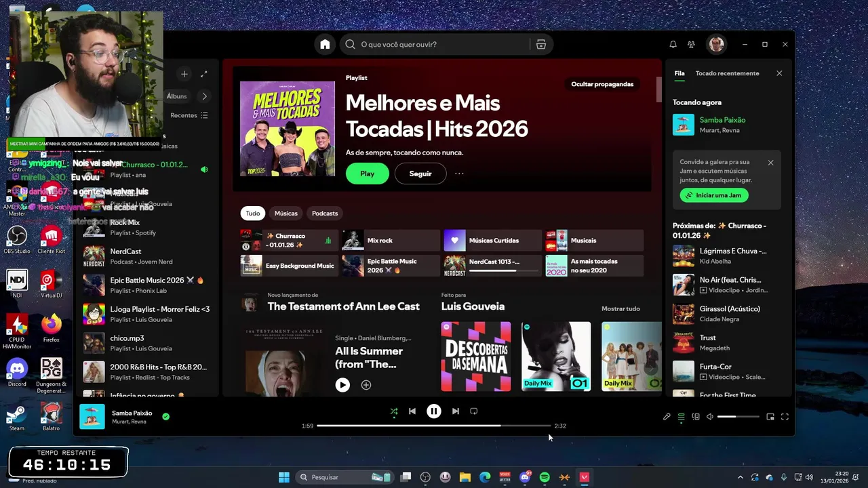
Task: Close the queue side panel
Action: tap(779, 73)
